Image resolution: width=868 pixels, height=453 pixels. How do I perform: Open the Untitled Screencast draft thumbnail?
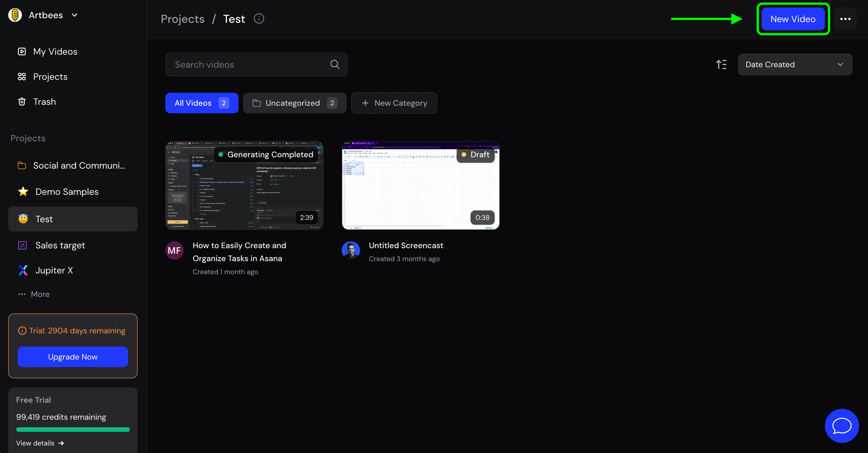(x=420, y=185)
